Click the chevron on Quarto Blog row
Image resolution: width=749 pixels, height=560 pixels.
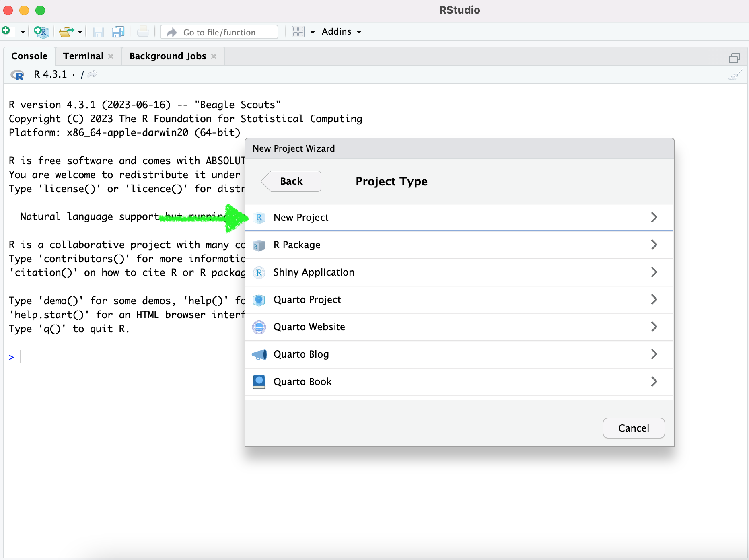(x=654, y=354)
